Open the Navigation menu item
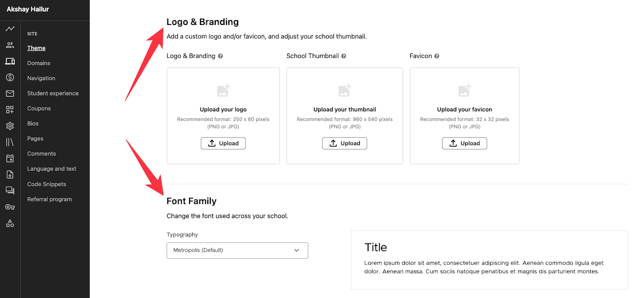 click(x=41, y=78)
